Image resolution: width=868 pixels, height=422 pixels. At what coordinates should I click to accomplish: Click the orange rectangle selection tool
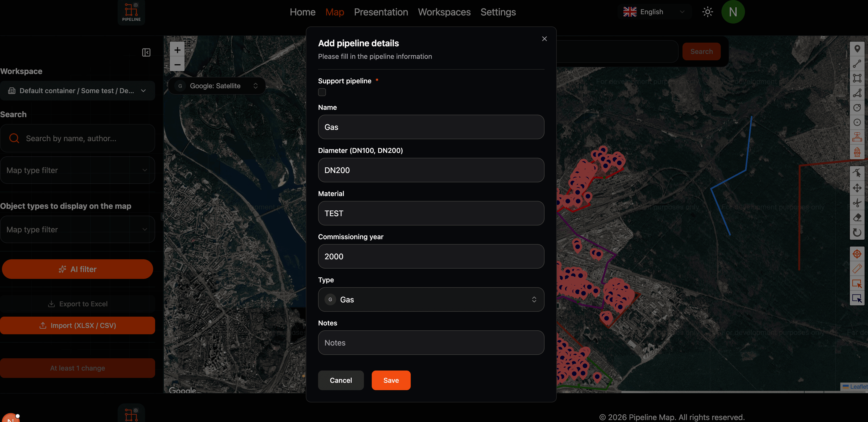coord(857,284)
